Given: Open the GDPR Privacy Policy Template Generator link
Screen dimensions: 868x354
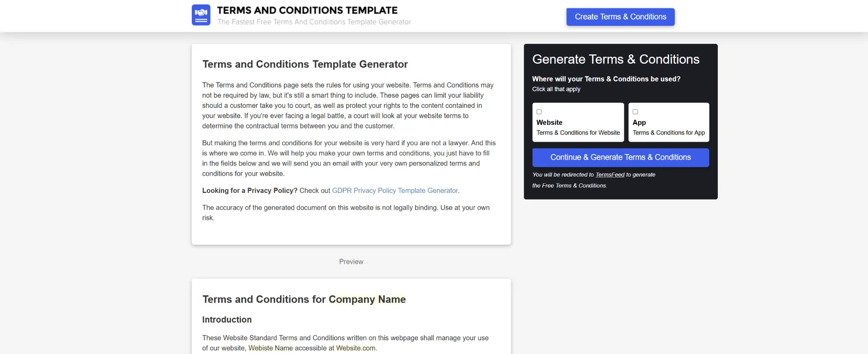Looking at the screenshot, I should point(395,191).
